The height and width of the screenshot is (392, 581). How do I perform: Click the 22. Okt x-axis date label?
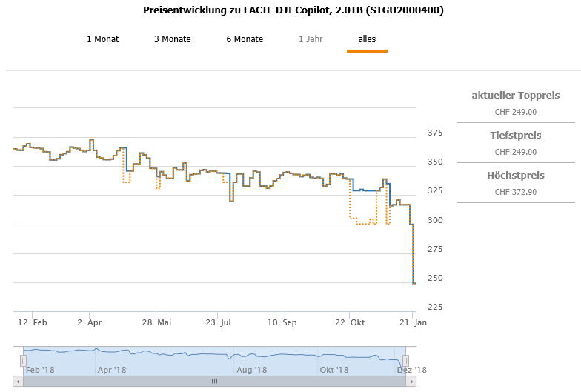(350, 323)
